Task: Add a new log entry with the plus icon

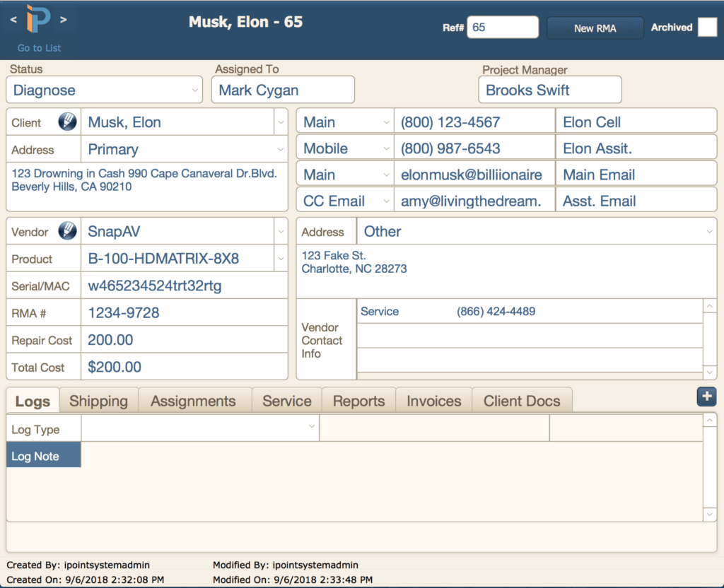Action: point(706,396)
